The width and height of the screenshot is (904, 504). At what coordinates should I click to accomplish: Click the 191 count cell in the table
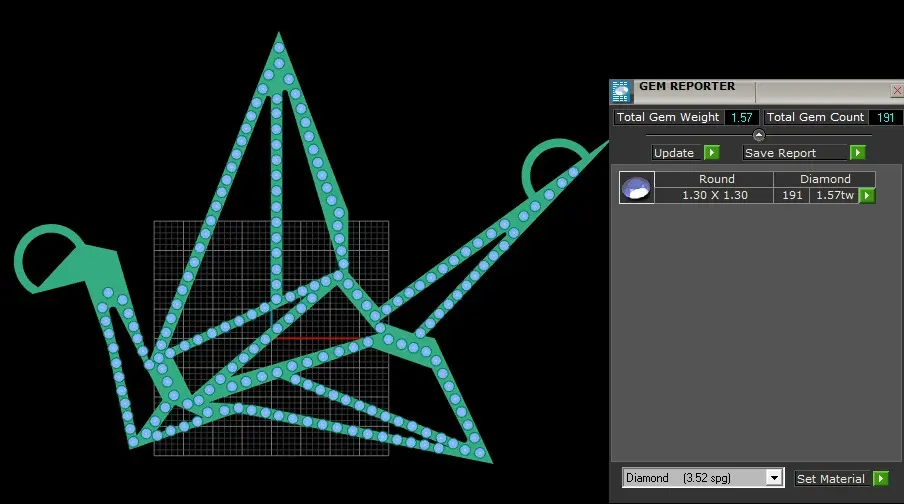[x=792, y=195]
